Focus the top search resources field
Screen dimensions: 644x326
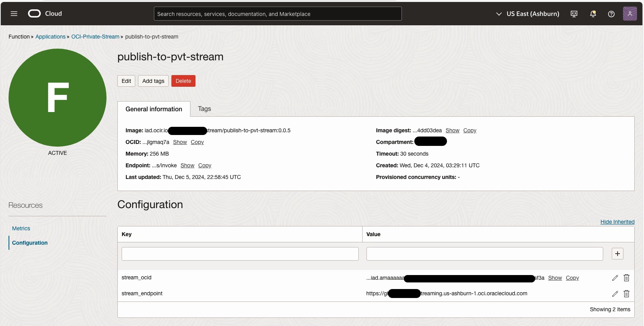pyautogui.click(x=278, y=14)
